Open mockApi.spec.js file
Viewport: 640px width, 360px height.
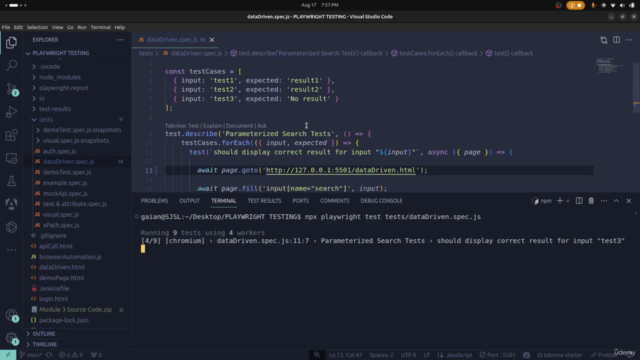(65, 193)
